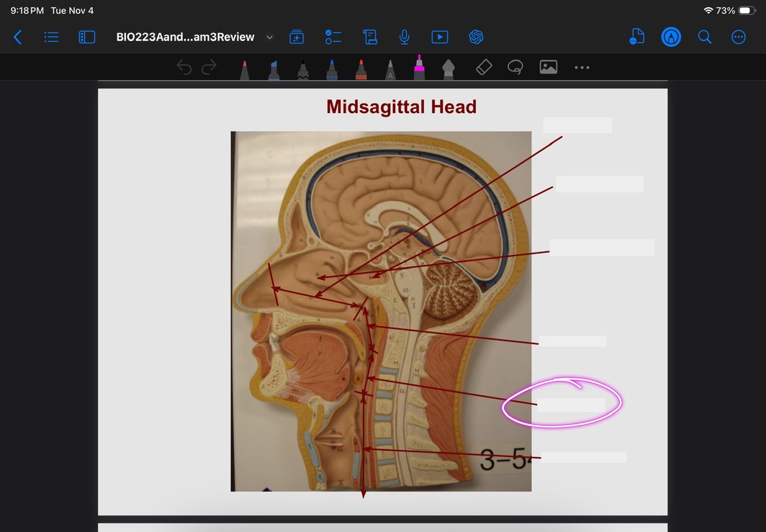The image size is (766, 532).
Task: Open the ChatGPT swirl logo icon
Action: click(x=475, y=37)
